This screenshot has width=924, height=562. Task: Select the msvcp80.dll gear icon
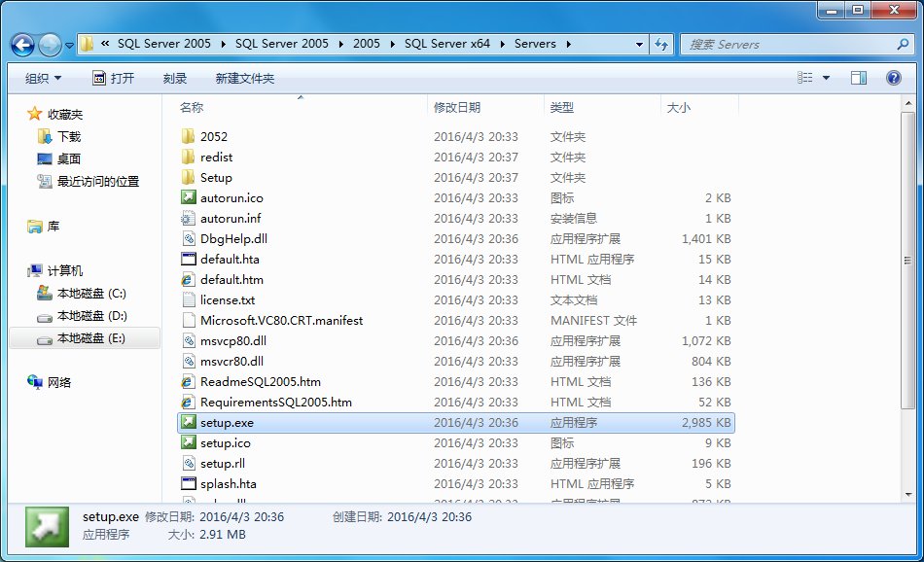coord(188,340)
